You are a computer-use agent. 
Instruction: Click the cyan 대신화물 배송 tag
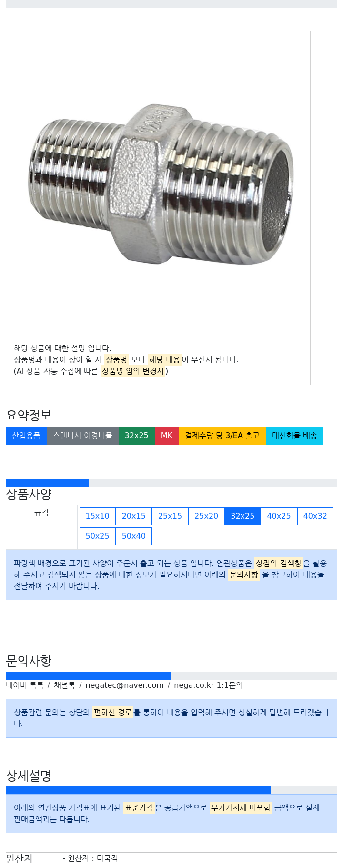[294, 436]
